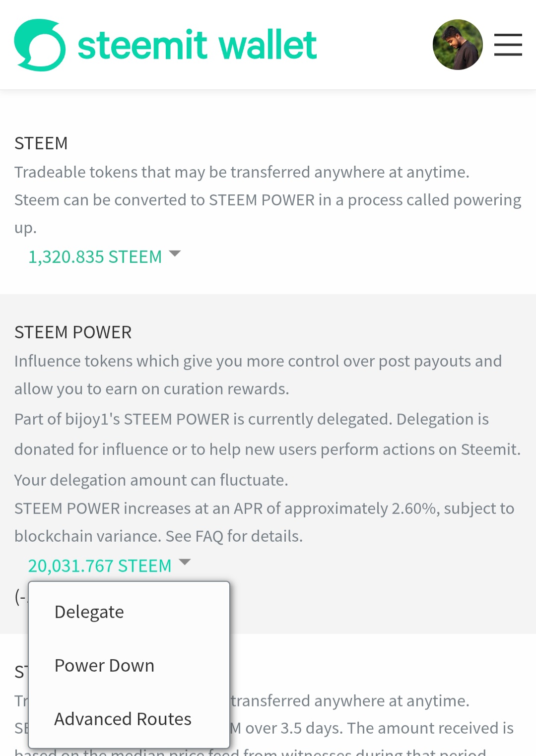Collapse the arrow beside 20,031.767 STEEM

(185, 562)
